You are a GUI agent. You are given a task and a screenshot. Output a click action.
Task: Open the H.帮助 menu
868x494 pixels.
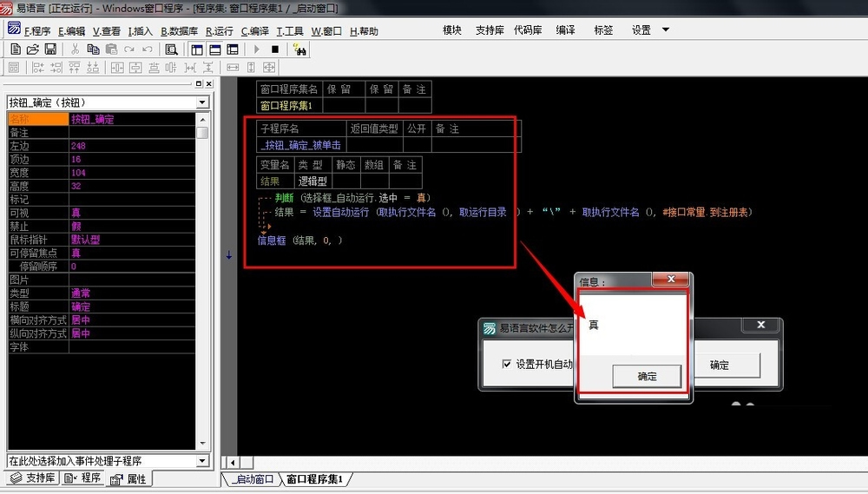pyautogui.click(x=364, y=31)
